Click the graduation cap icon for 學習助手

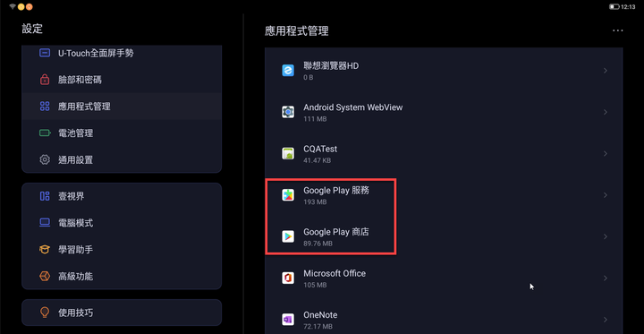tap(45, 249)
